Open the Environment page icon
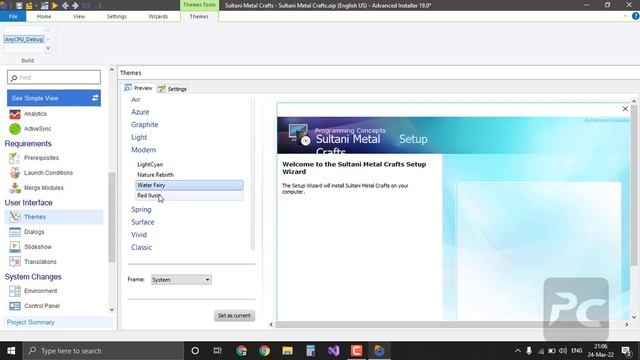 click(x=15, y=291)
